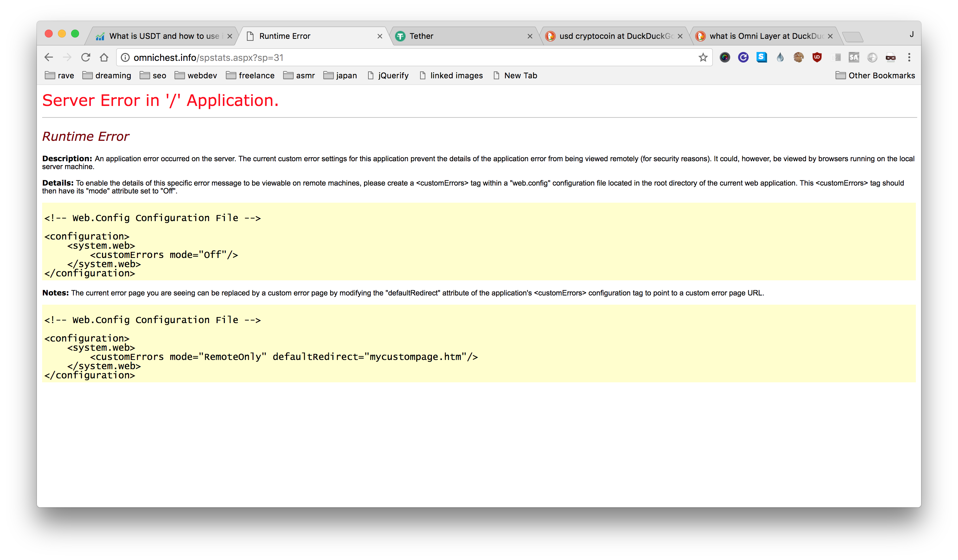Click the bookmark star icon
This screenshot has height=560, width=958.
click(x=703, y=57)
